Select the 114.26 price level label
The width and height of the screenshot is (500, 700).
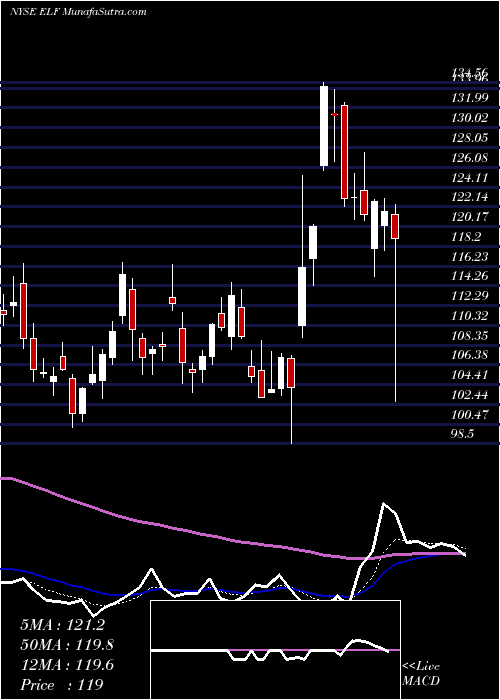[x=469, y=276]
